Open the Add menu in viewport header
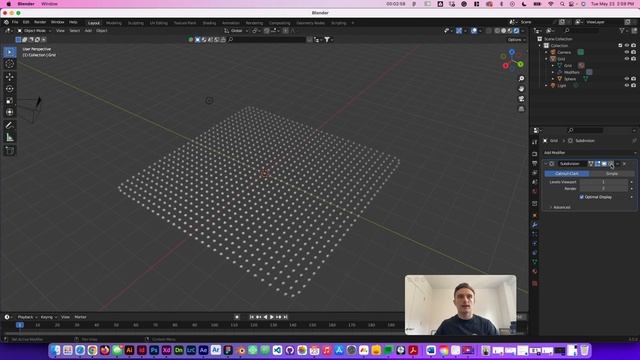The image size is (640, 360). [88, 31]
